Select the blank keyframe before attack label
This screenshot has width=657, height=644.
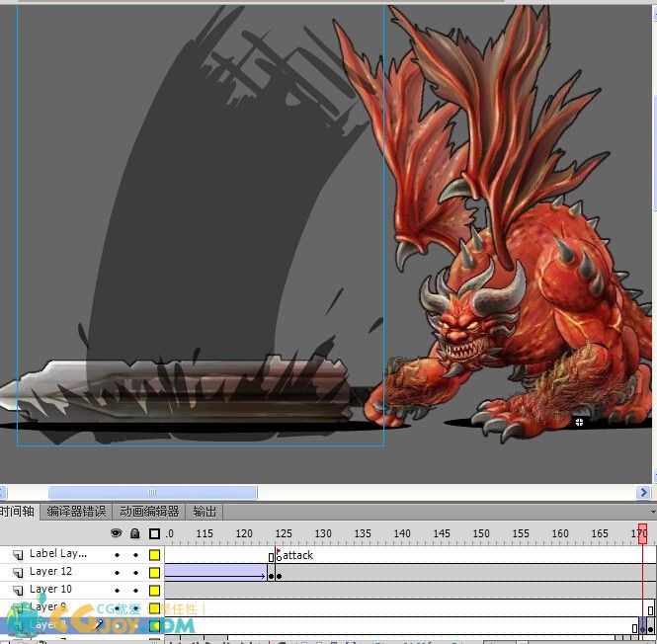[x=271, y=557]
